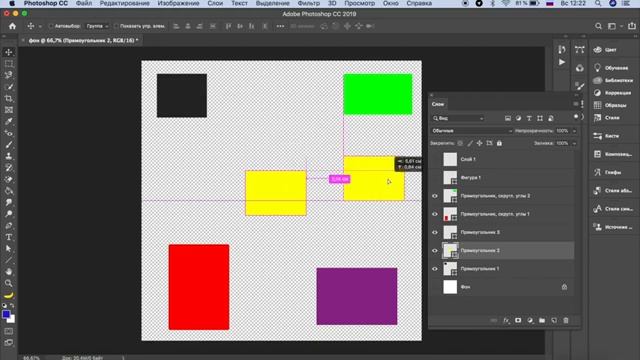The height and width of the screenshot is (360, 640).
Task: Select the Clone Stamp tool
Action: (x=9, y=156)
